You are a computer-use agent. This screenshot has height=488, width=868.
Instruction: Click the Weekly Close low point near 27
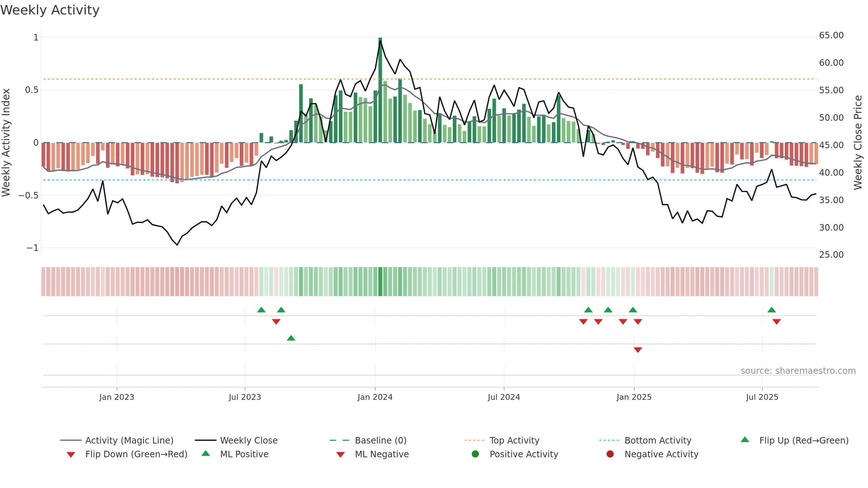pos(177,245)
